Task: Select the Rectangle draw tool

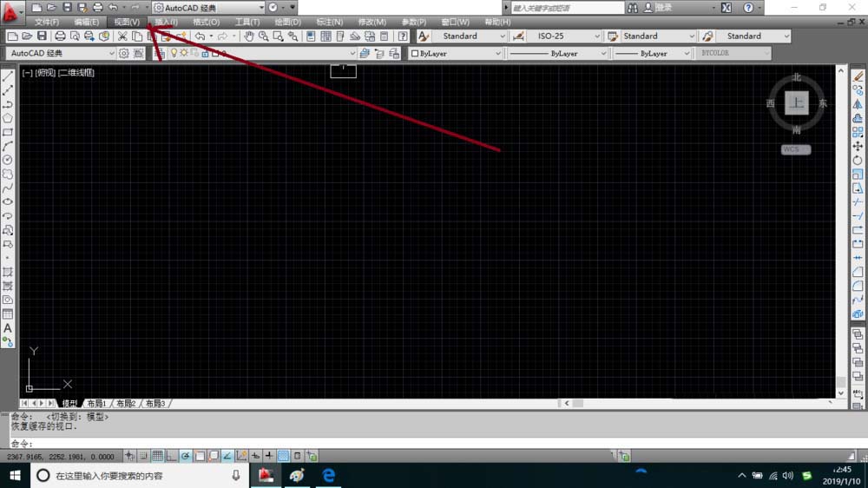Action: pyautogui.click(x=8, y=132)
